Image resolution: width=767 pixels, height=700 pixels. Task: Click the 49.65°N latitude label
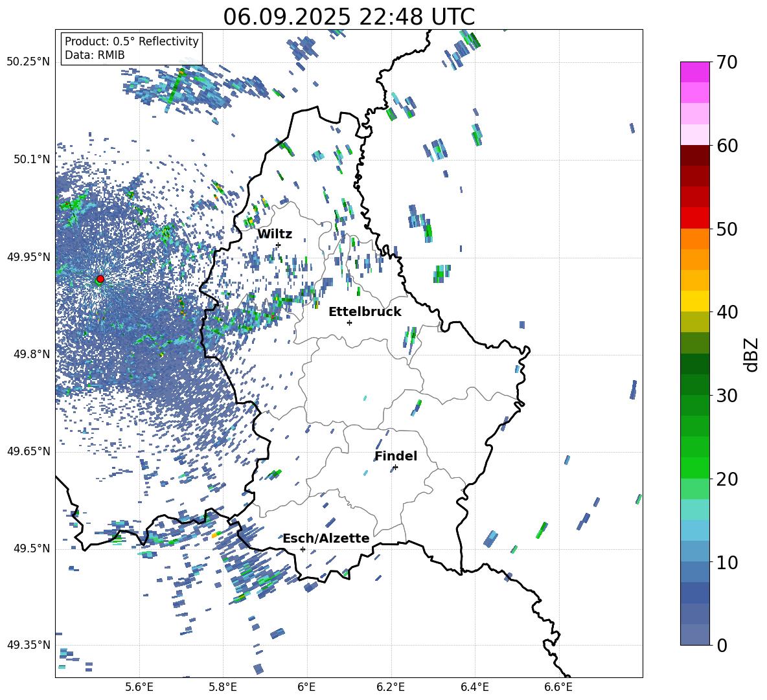(29, 451)
